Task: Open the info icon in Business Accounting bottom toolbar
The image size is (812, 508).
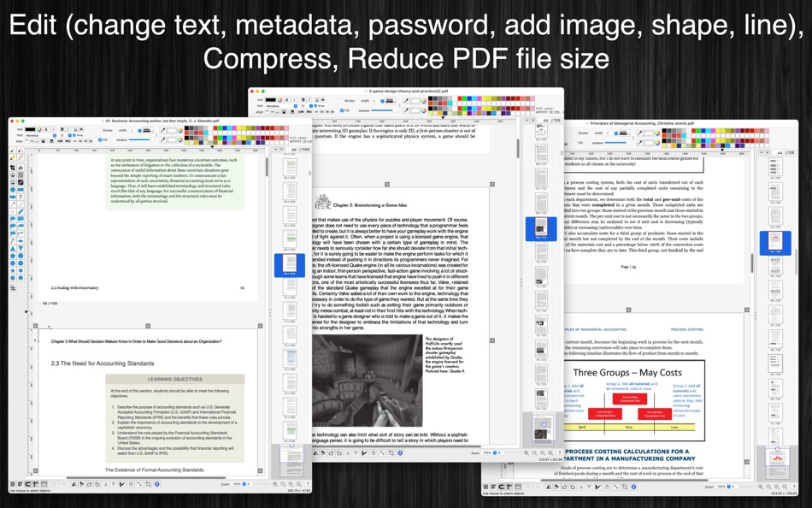Action: coord(157,484)
